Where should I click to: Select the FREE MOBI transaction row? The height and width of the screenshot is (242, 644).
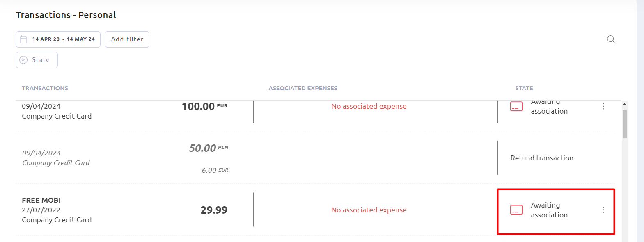pos(315,210)
